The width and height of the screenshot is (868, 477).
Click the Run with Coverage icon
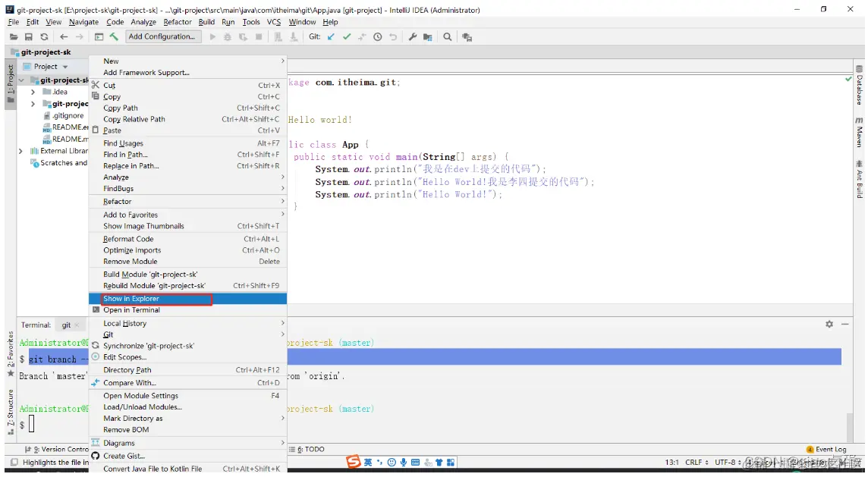point(243,37)
